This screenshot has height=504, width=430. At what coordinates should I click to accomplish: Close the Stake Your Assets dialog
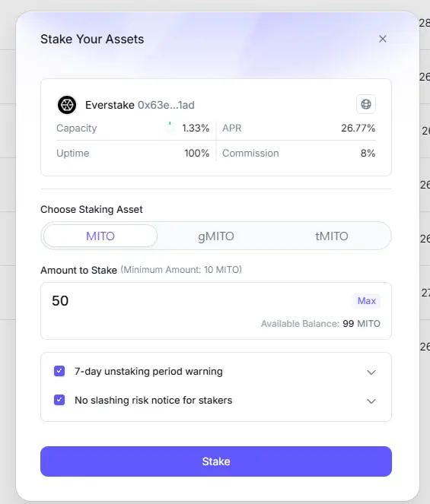(x=383, y=39)
